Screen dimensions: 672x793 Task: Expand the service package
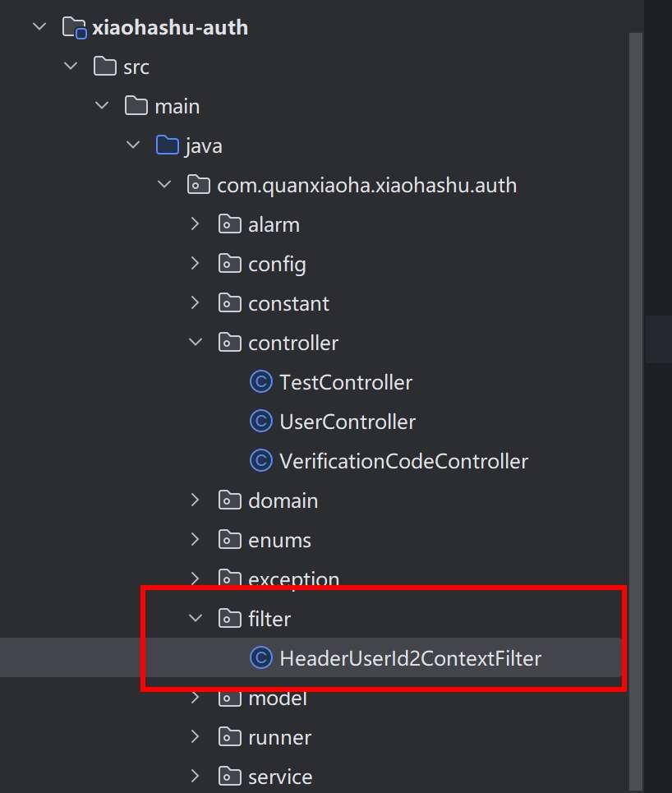[x=195, y=776]
